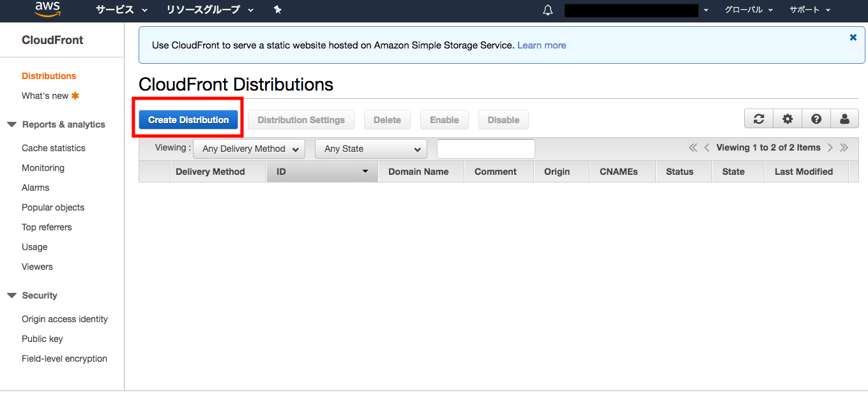Open Origin access identity page

tap(65, 319)
